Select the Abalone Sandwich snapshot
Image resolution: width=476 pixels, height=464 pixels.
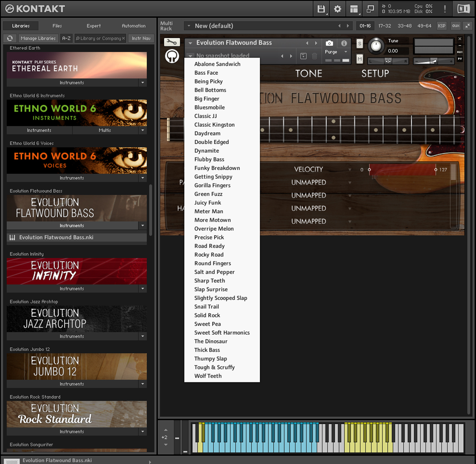pyautogui.click(x=222, y=64)
